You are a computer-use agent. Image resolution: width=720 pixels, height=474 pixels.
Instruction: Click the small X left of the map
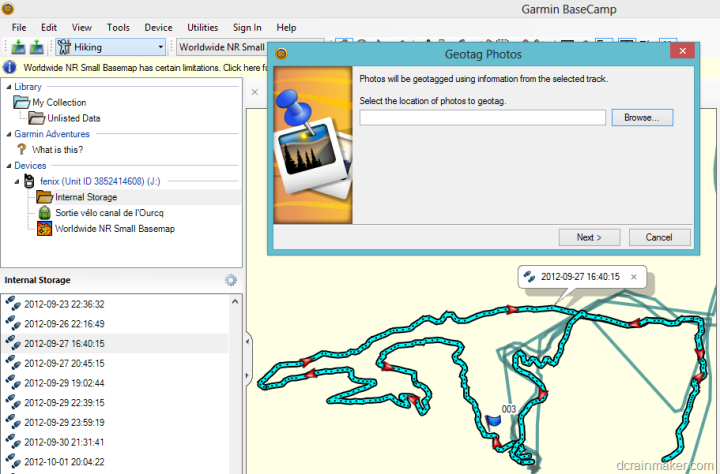pos(255,92)
